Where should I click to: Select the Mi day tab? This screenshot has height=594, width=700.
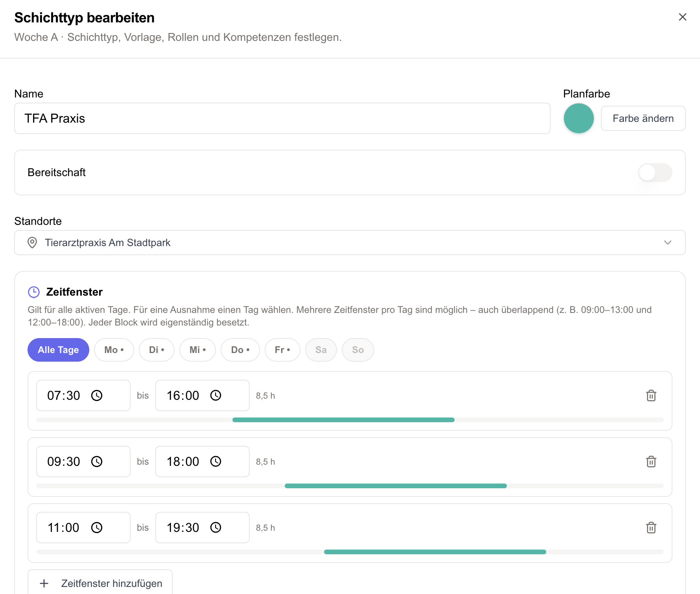pyautogui.click(x=197, y=350)
